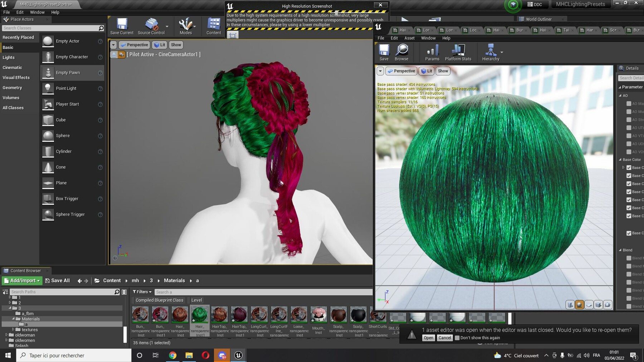Screen dimensions: 644x362
Task: Click the Perspective button in main viewport
Action: point(134,45)
